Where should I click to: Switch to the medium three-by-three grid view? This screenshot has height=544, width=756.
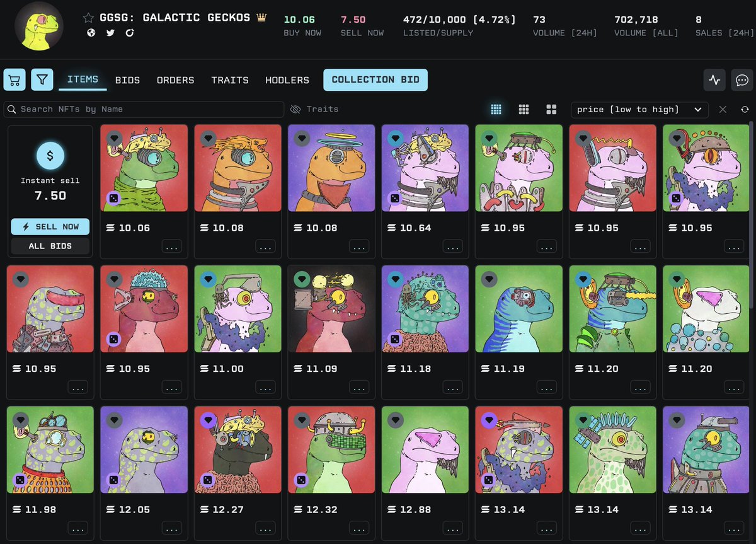tap(524, 110)
